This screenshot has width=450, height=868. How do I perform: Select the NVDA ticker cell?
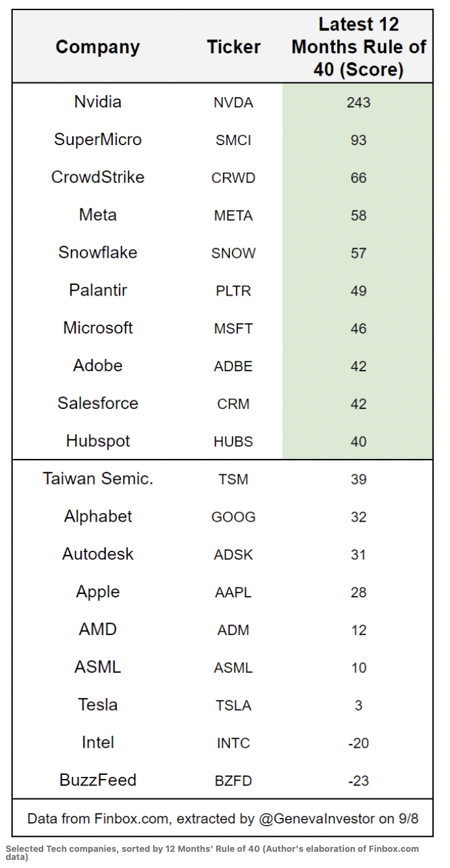click(233, 103)
